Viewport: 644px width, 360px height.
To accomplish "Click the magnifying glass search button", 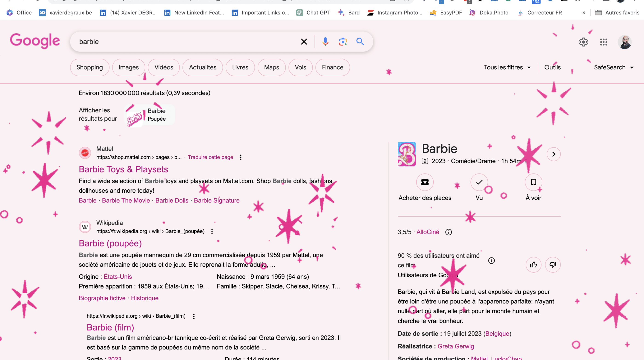I will click(x=360, y=41).
